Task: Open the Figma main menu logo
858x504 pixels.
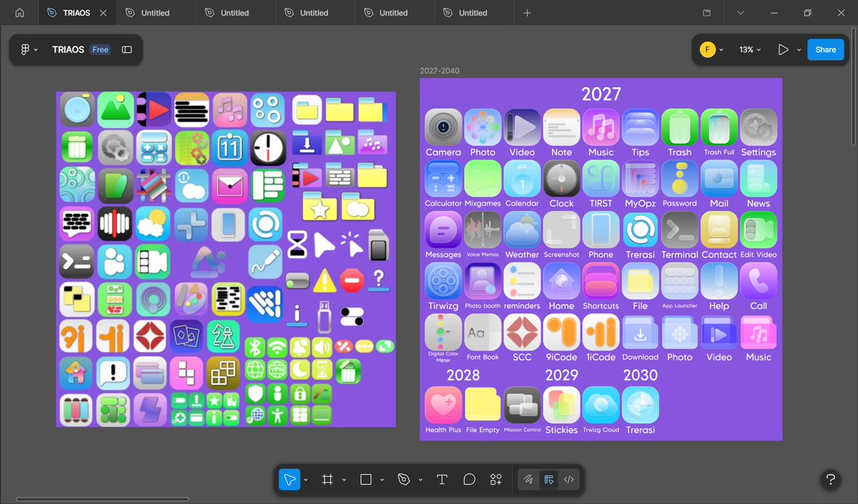Action: (26, 49)
